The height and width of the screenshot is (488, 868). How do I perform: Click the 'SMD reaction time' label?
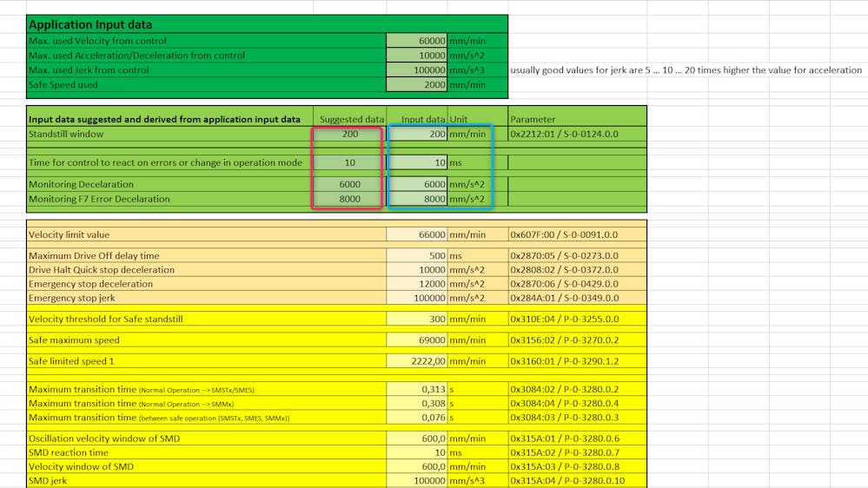pyautogui.click(x=69, y=452)
